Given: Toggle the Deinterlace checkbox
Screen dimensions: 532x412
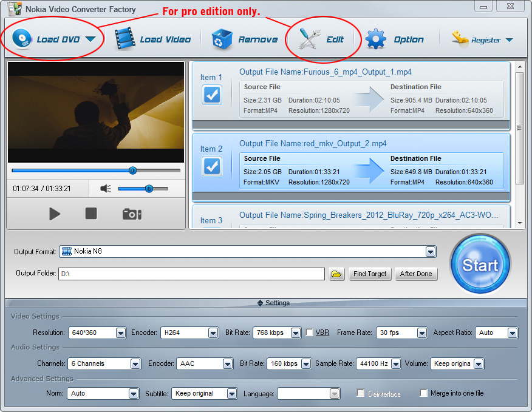Looking at the screenshot, I should pyautogui.click(x=360, y=393).
